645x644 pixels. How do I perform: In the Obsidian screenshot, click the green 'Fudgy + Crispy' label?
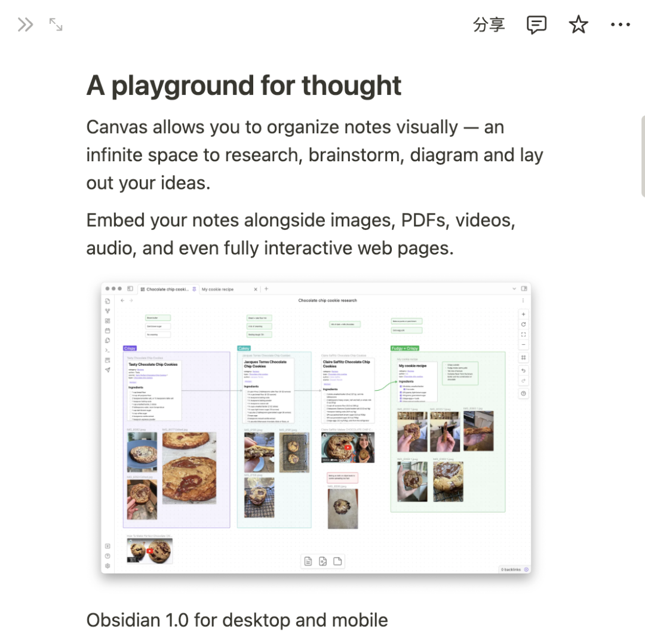pos(405,348)
